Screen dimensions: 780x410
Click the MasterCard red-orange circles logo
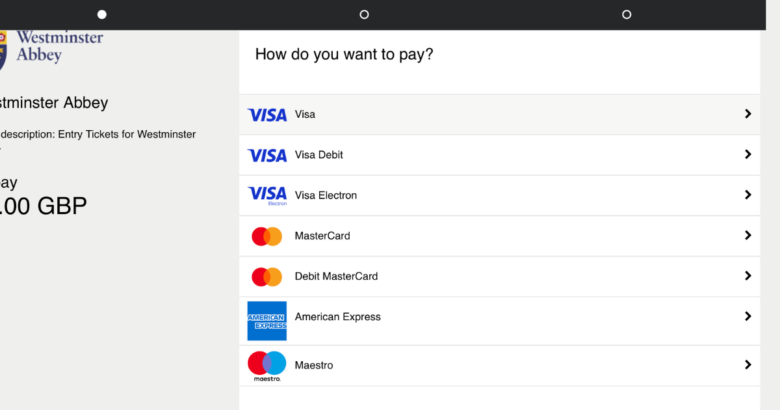267,236
